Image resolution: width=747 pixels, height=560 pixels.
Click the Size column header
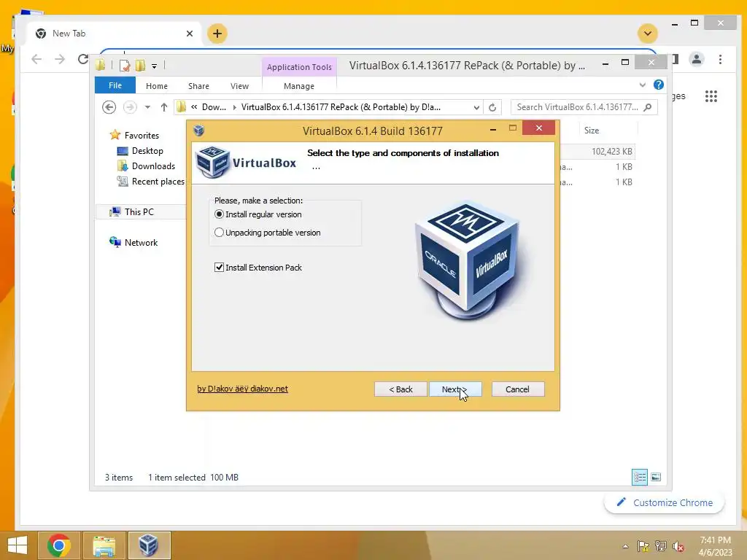click(591, 130)
